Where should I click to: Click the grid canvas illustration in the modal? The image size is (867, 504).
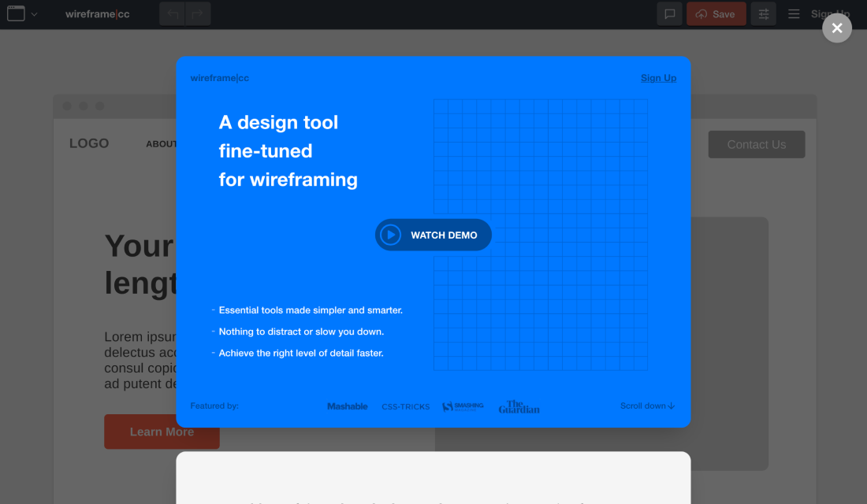[x=540, y=235]
